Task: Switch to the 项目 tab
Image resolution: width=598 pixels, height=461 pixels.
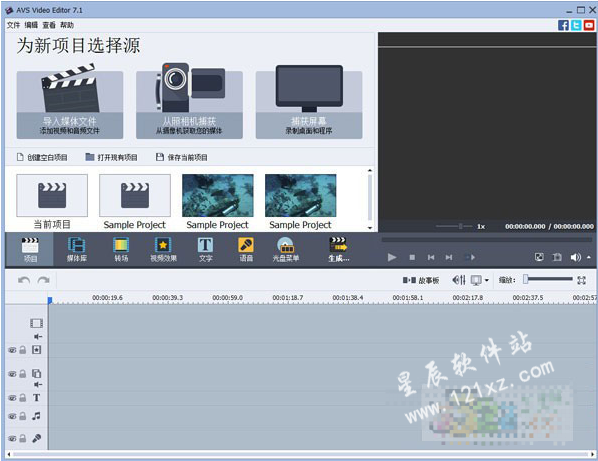Action: click(30, 250)
